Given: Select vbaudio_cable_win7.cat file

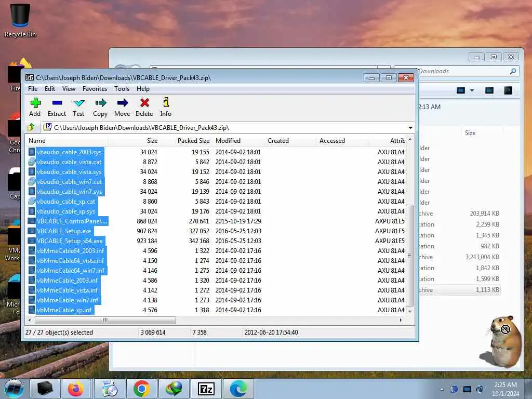Looking at the screenshot, I should pyautogui.click(x=69, y=181).
